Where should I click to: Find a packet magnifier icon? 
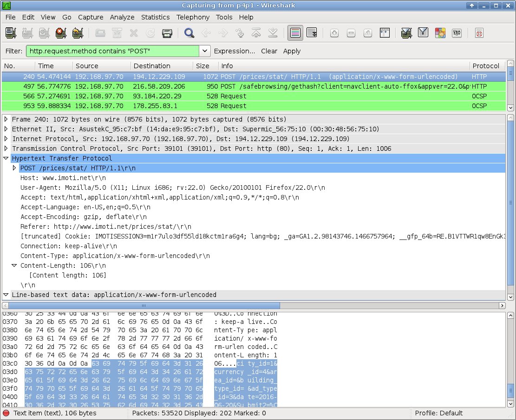pos(189,33)
